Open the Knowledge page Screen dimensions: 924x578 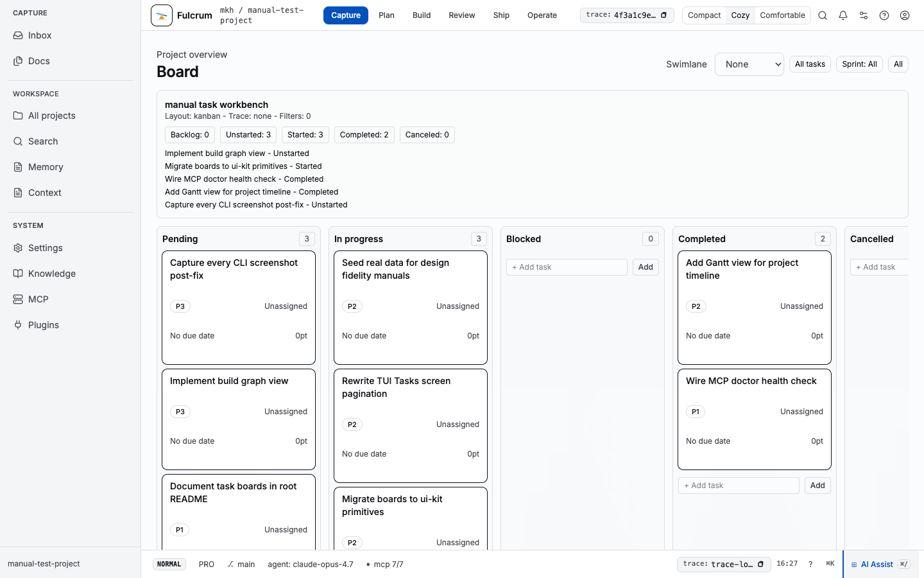[70, 274]
